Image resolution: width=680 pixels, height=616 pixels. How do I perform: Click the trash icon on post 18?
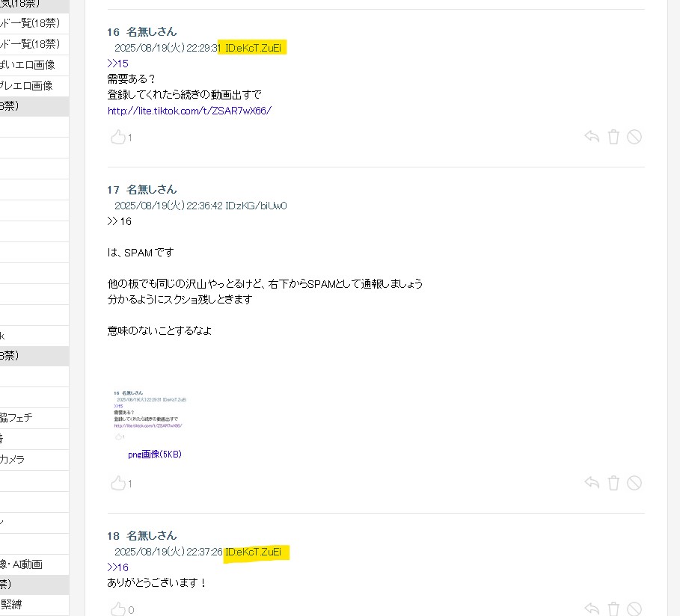613,609
